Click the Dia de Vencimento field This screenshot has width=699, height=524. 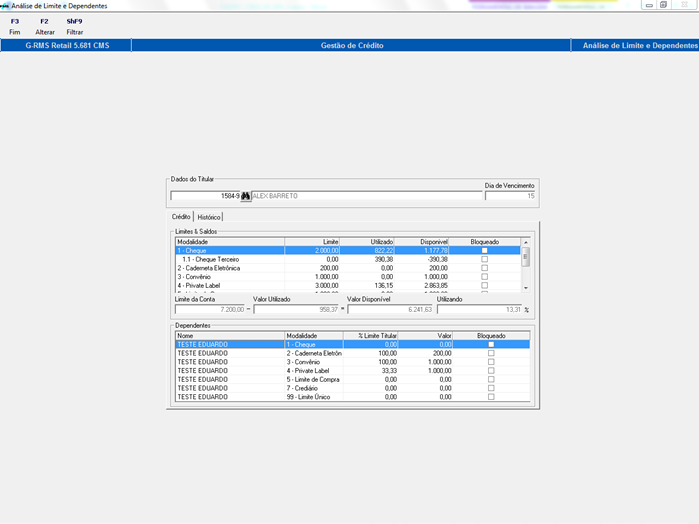coord(510,196)
